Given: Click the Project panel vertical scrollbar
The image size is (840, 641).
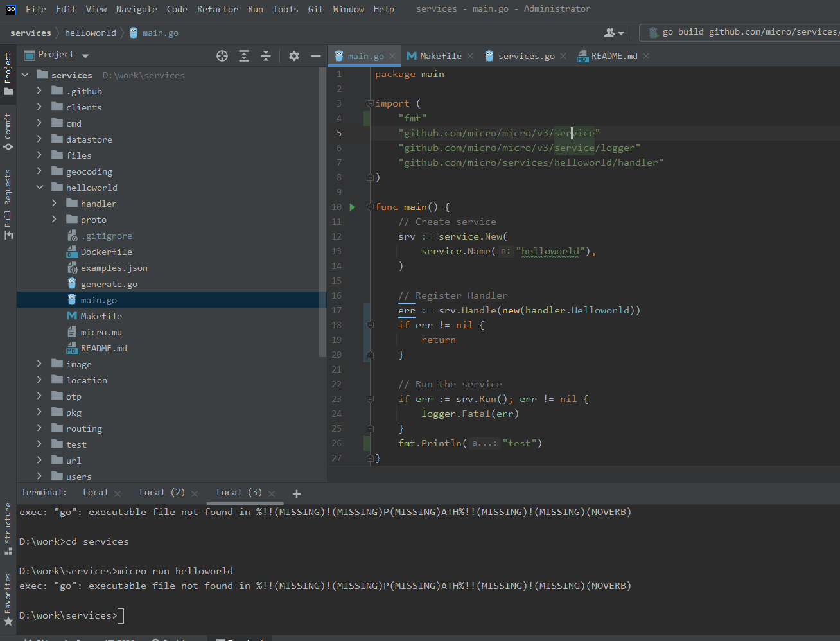Looking at the screenshot, I should point(323,212).
